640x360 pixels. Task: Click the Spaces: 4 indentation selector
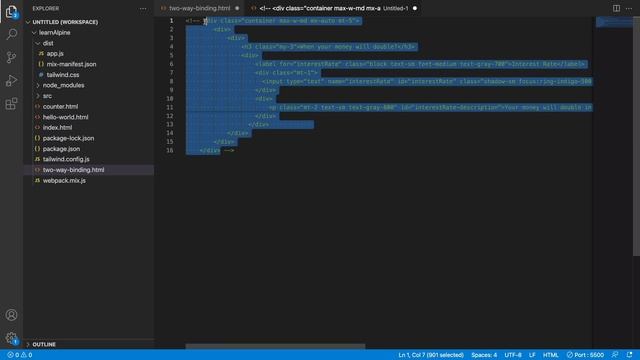tap(484, 355)
